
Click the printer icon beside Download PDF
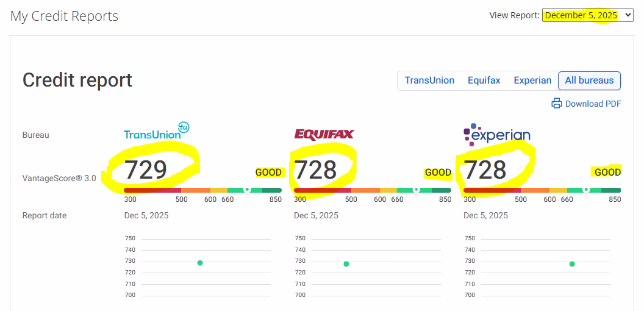556,104
